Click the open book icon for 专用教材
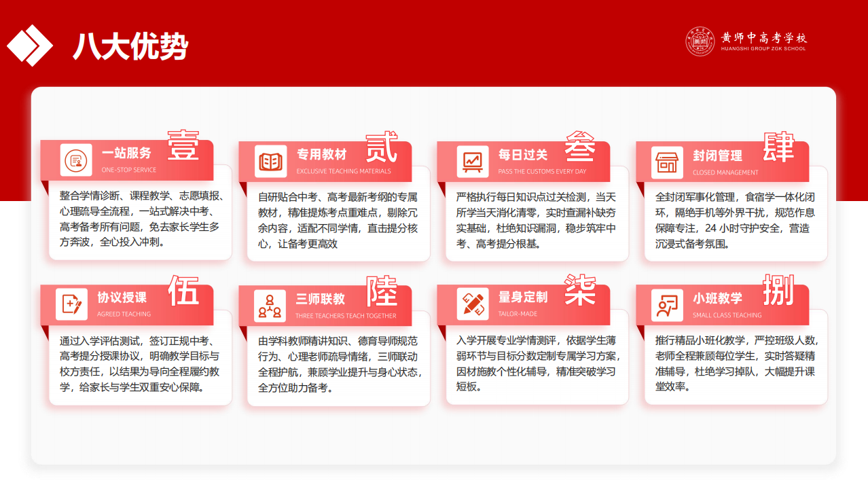This screenshot has width=868, height=487. tap(271, 162)
